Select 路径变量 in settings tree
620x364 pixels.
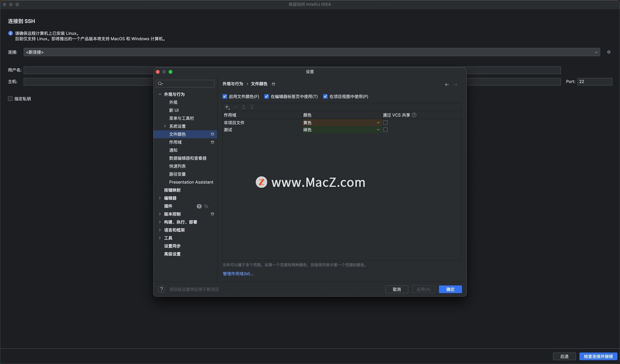pos(177,174)
